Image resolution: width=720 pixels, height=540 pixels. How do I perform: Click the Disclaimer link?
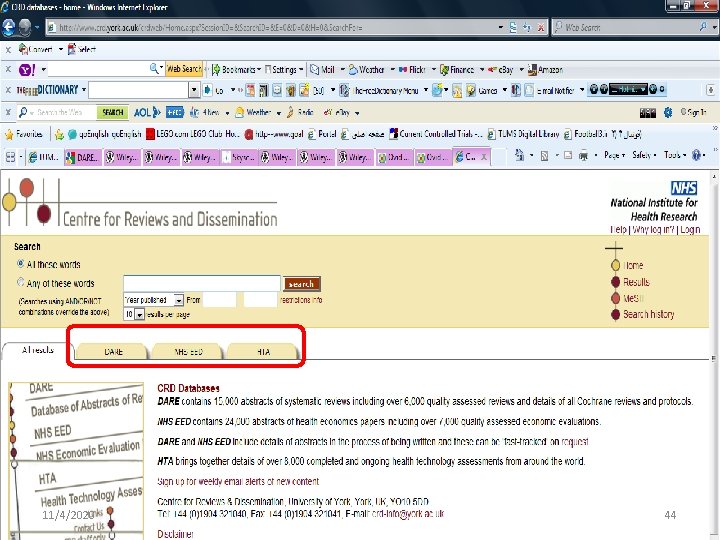click(x=175, y=534)
